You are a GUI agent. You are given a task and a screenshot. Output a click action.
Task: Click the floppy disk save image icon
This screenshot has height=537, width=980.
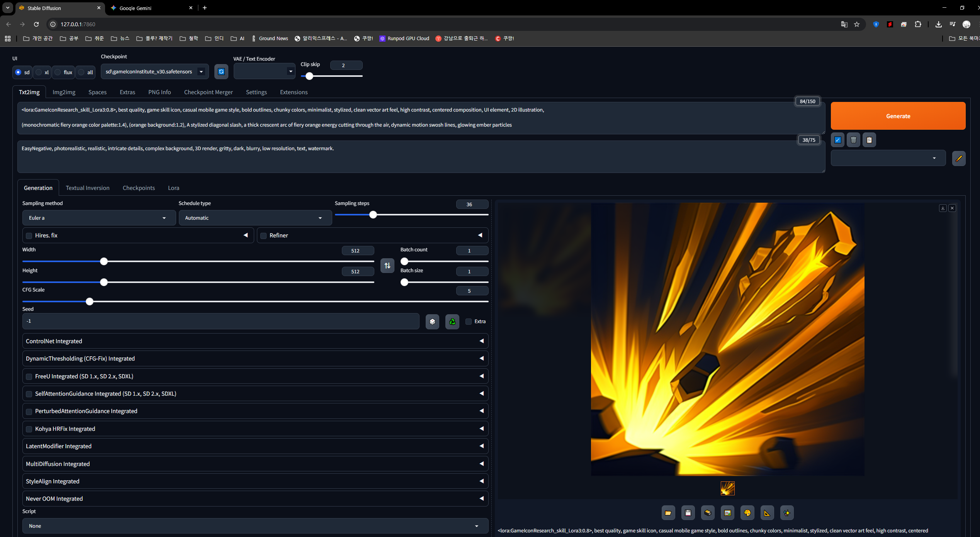pyautogui.click(x=688, y=513)
